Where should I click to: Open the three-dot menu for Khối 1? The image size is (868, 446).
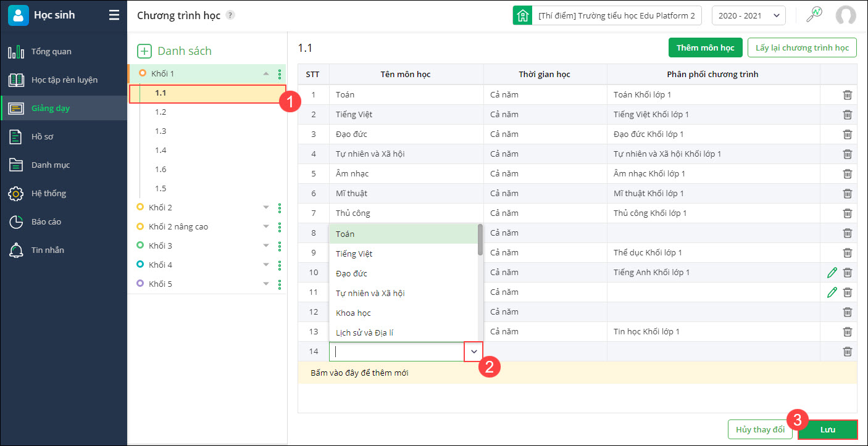tap(280, 74)
